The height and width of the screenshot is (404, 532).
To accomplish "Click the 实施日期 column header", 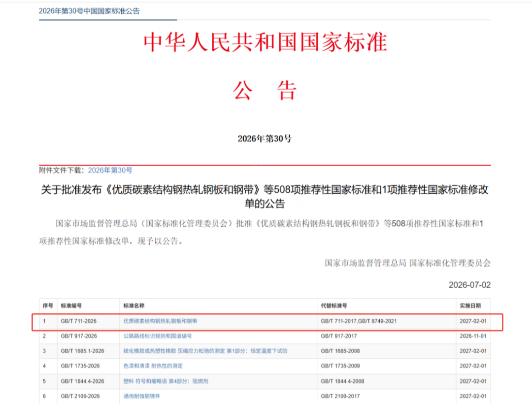I will (470, 305).
